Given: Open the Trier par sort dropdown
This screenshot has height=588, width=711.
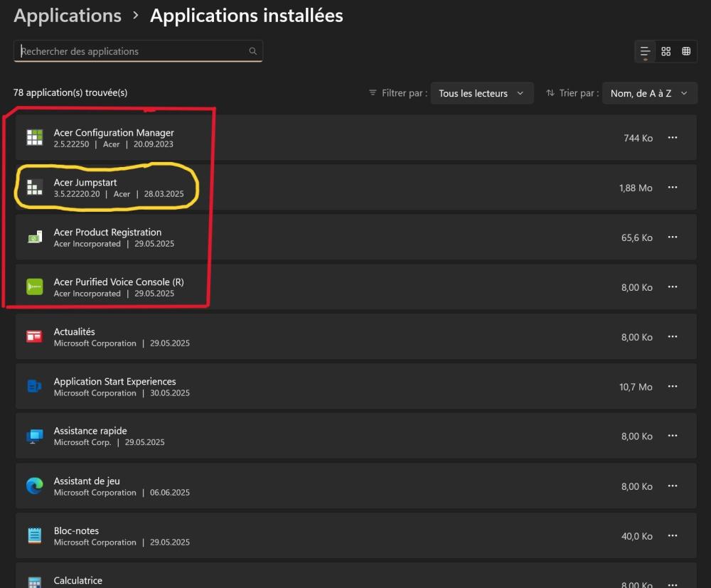Looking at the screenshot, I should point(649,93).
